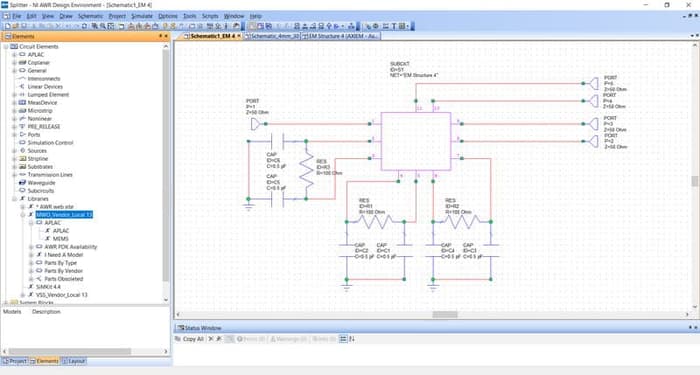Click the sort arrows icon in Status Window
Screen dimensions: 700x375
click(352, 339)
